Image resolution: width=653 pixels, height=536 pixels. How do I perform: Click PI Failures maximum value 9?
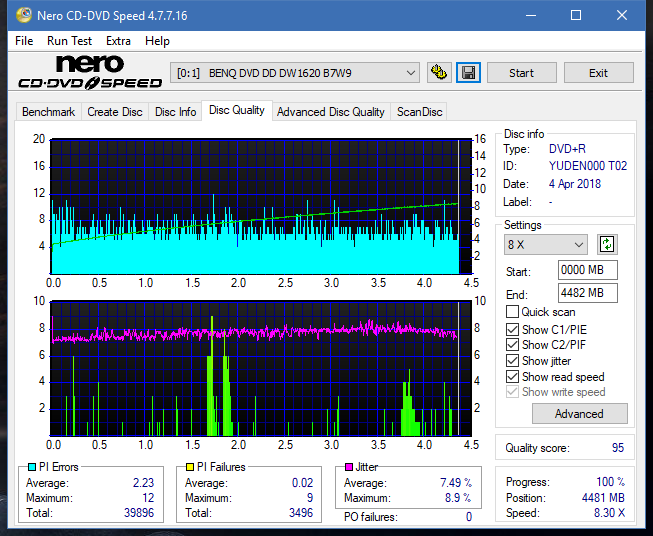point(310,498)
